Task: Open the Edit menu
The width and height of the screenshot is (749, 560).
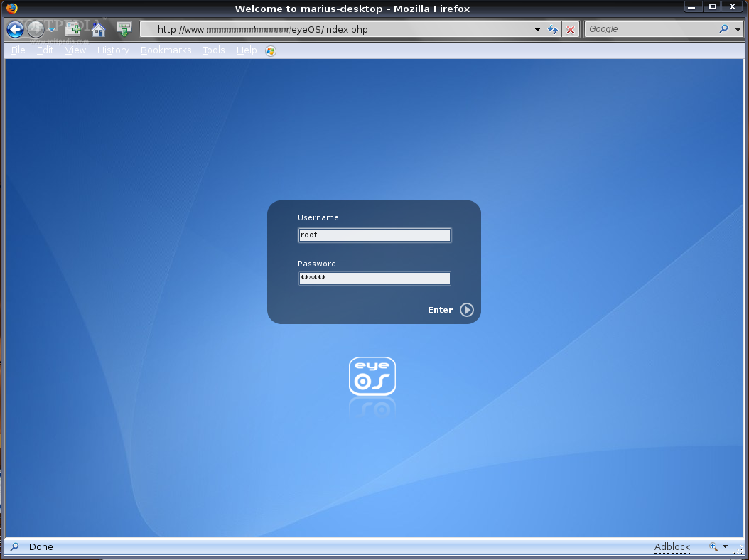Action: click(x=45, y=50)
